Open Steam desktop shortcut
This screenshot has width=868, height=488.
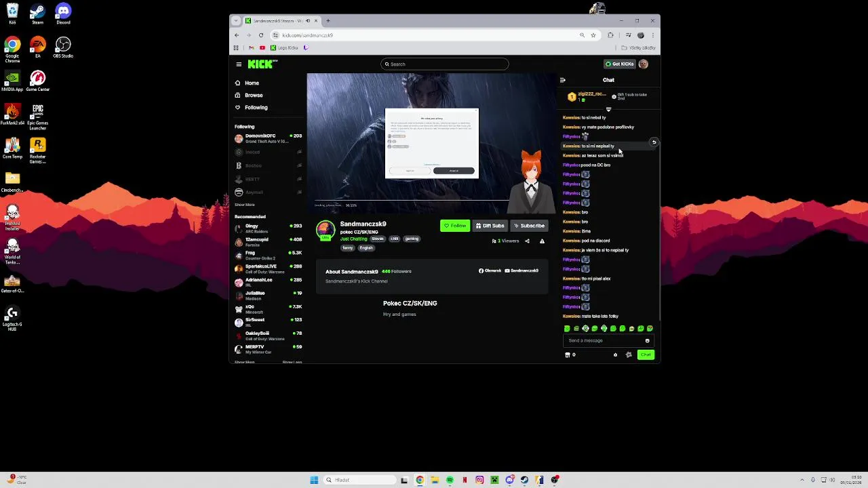[x=37, y=14]
